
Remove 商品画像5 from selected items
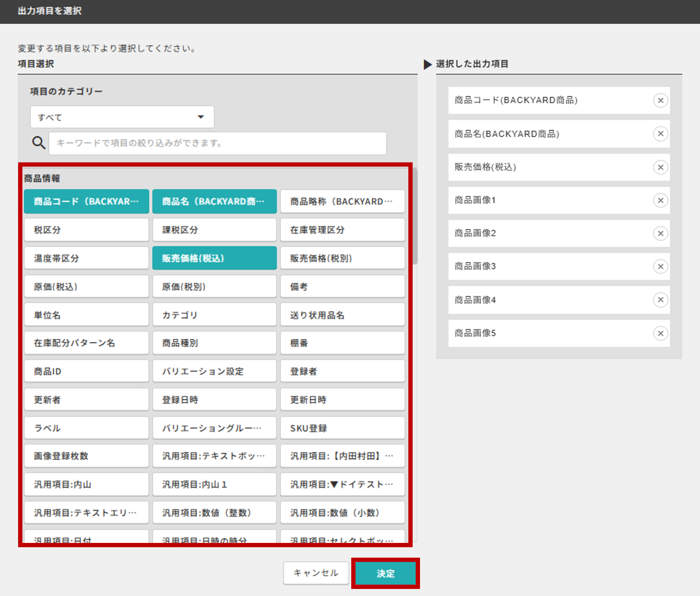(660, 333)
